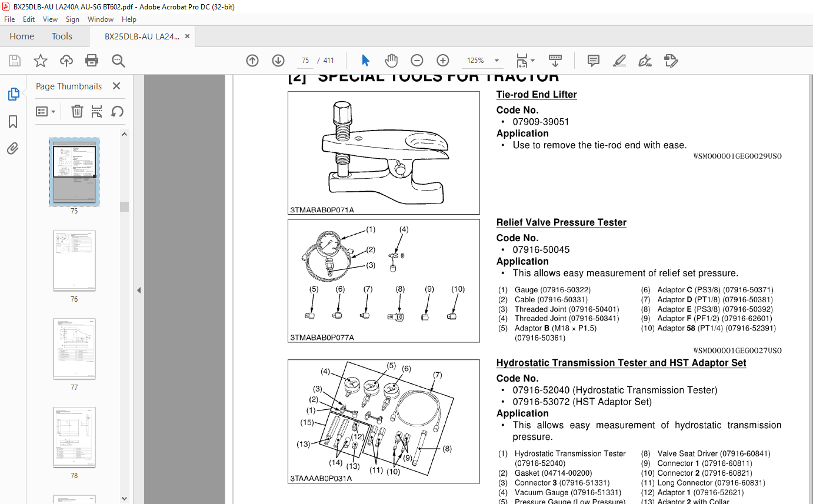
Task: Click the stamp tool icon
Action: [x=671, y=61]
